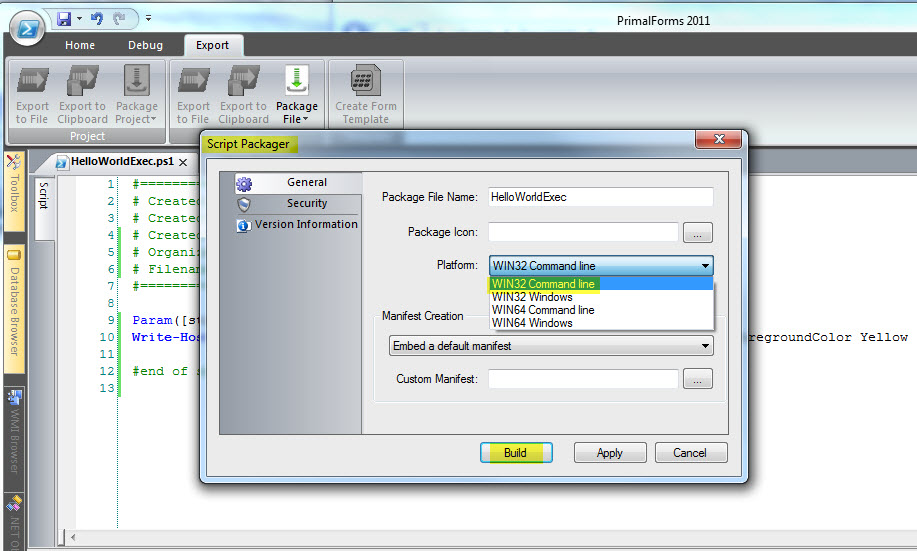This screenshot has width=917, height=551.
Task: Click the Build button
Action: pyautogui.click(x=516, y=453)
